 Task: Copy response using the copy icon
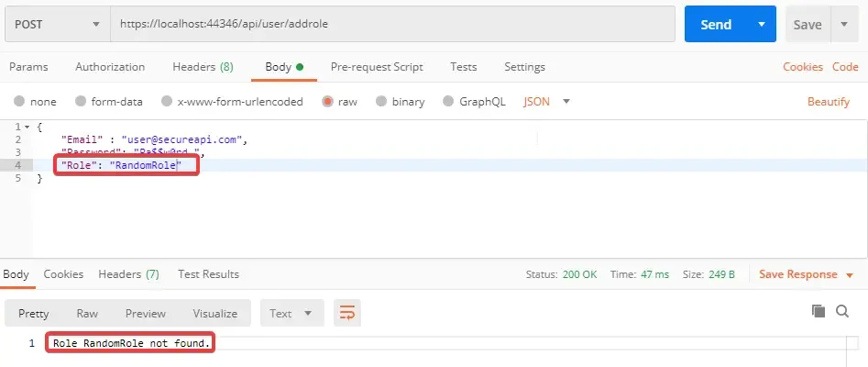point(819,312)
